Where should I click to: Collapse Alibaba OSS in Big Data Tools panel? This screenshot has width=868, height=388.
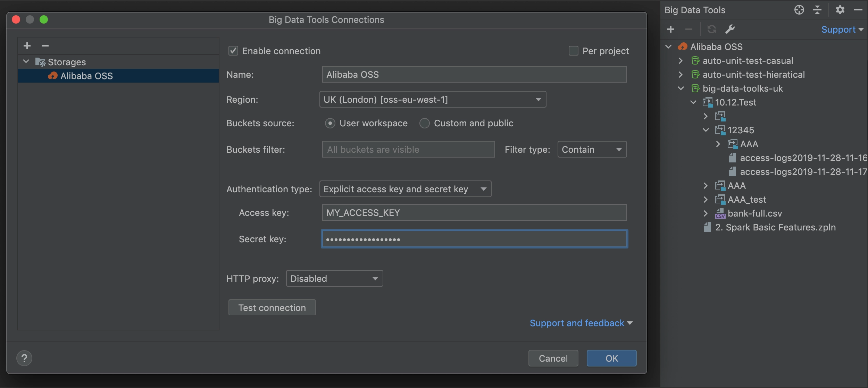tap(668, 47)
